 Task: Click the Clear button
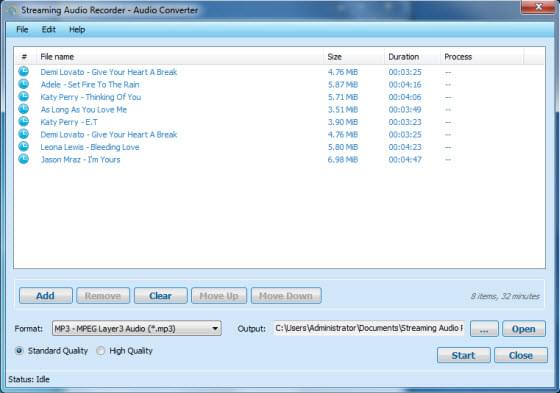(x=160, y=296)
